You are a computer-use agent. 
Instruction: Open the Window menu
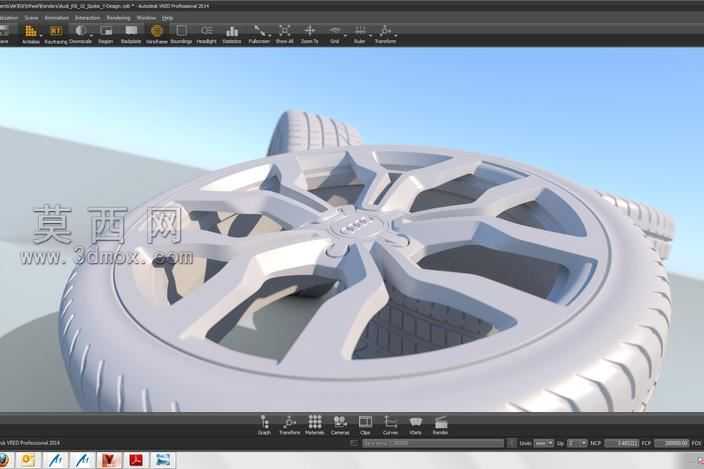pos(146,18)
